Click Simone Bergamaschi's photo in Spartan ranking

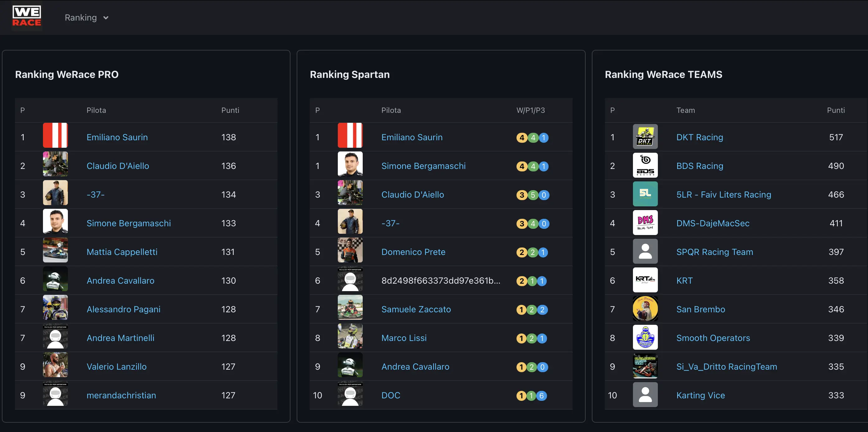tap(350, 164)
